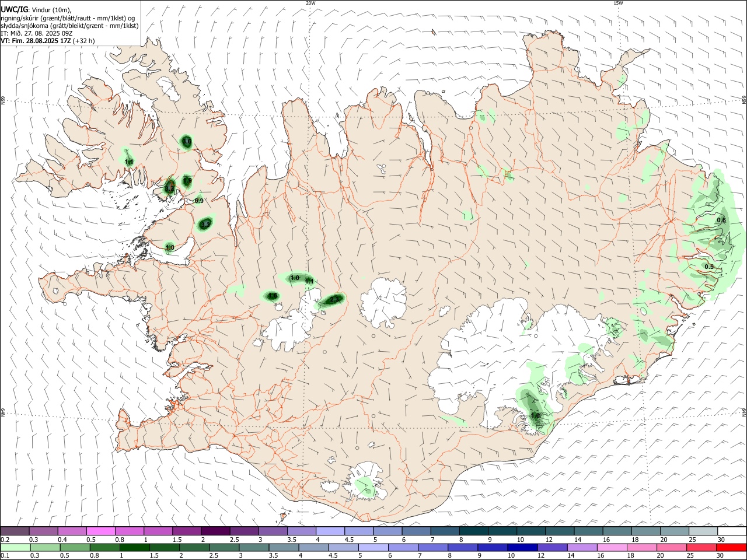Click the 'slydda/snjókoma' snow description line
This screenshot has width=747, height=560.
[x=69, y=26]
